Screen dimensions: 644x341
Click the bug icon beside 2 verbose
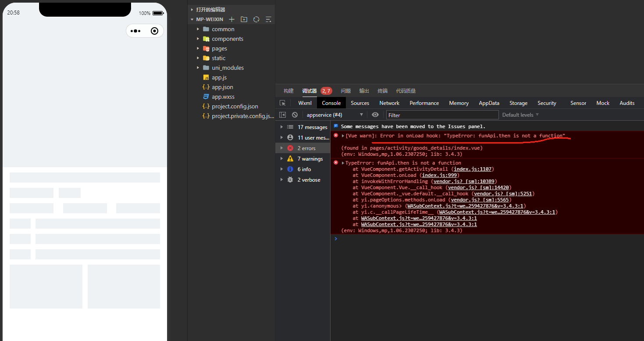[x=290, y=179]
